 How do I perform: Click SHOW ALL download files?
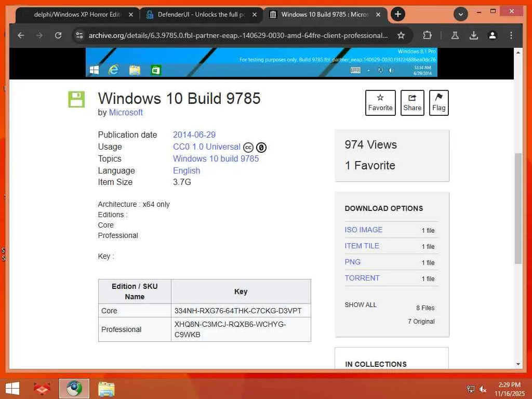point(361,304)
